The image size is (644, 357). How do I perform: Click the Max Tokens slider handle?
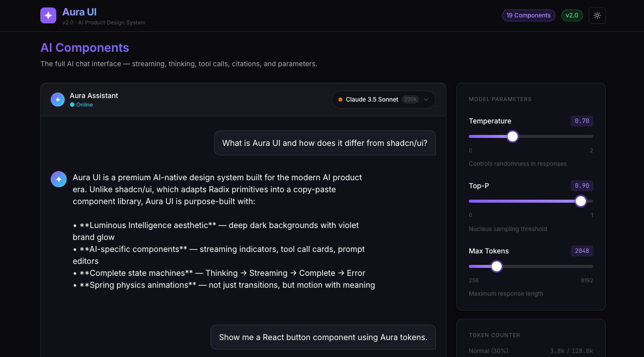[496, 266]
